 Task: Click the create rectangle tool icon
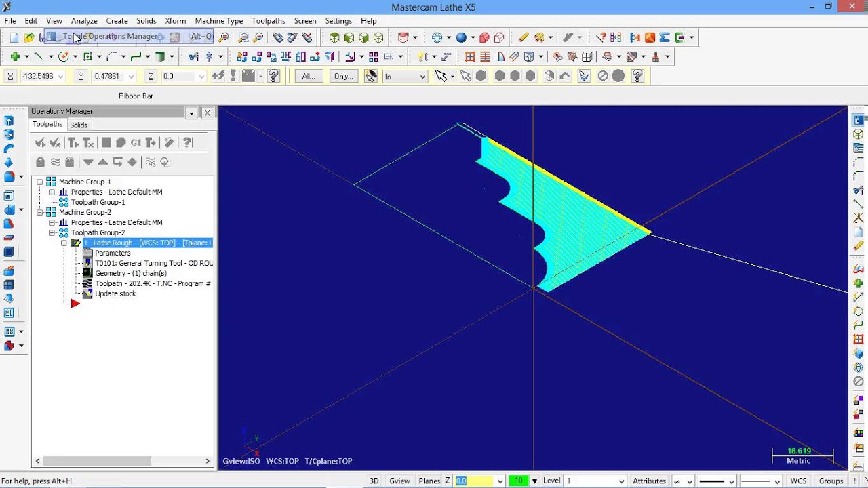pos(88,57)
